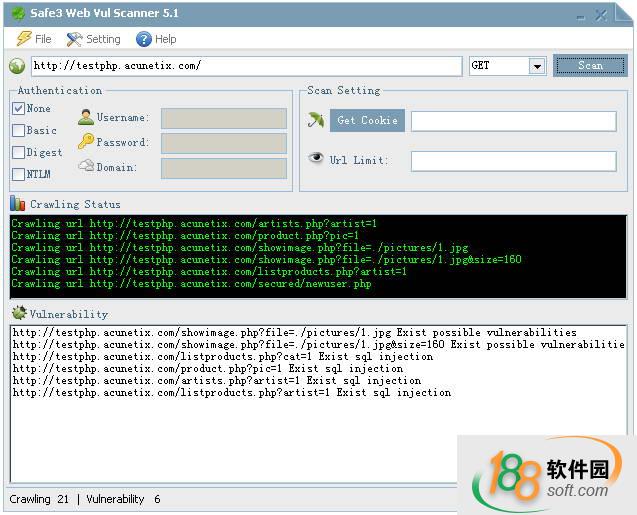Click the umbrella icon beside Get Cookie

click(316, 120)
